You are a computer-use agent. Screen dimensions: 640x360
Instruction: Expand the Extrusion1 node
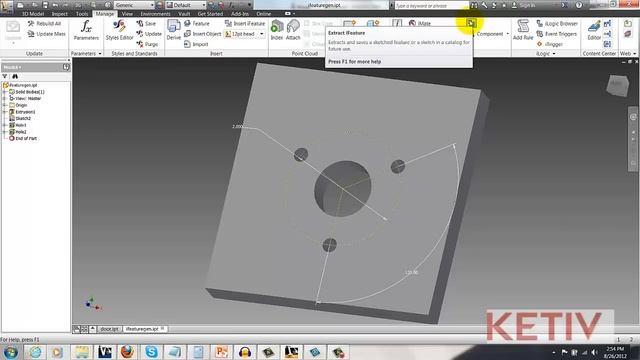click(x=5, y=111)
